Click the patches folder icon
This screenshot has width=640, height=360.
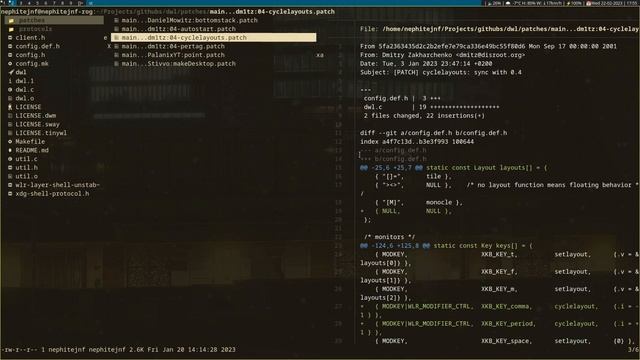coord(11,20)
